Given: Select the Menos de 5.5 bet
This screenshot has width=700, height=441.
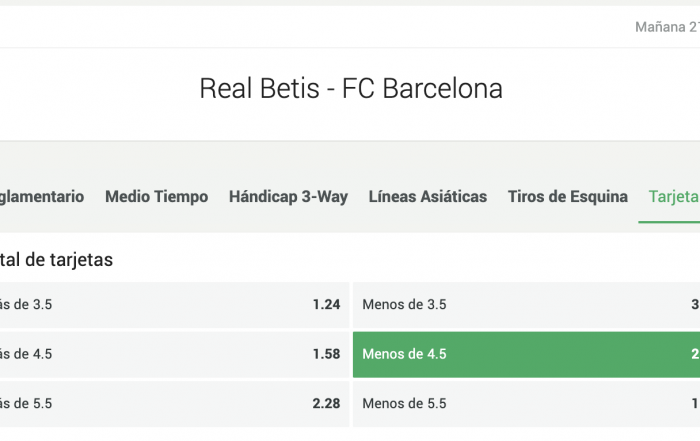Looking at the screenshot, I should point(526,404).
